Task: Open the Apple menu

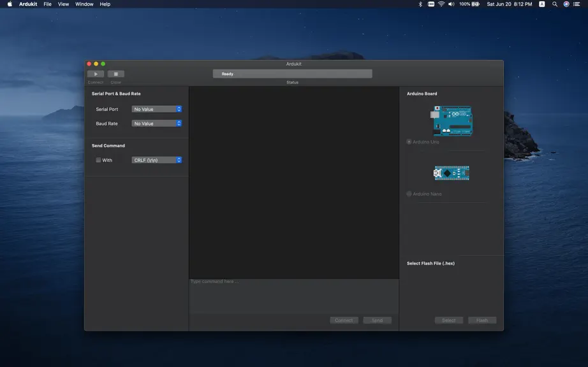Action: click(10, 4)
